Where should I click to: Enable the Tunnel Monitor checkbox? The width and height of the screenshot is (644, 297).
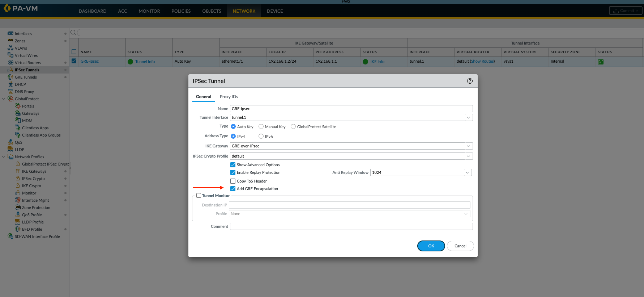point(199,196)
